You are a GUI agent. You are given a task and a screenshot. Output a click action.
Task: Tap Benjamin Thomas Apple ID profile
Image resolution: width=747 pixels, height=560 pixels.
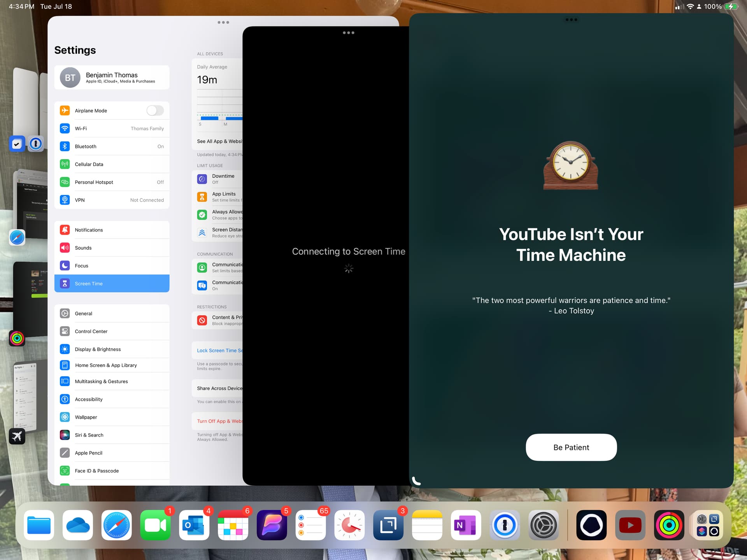point(112,77)
